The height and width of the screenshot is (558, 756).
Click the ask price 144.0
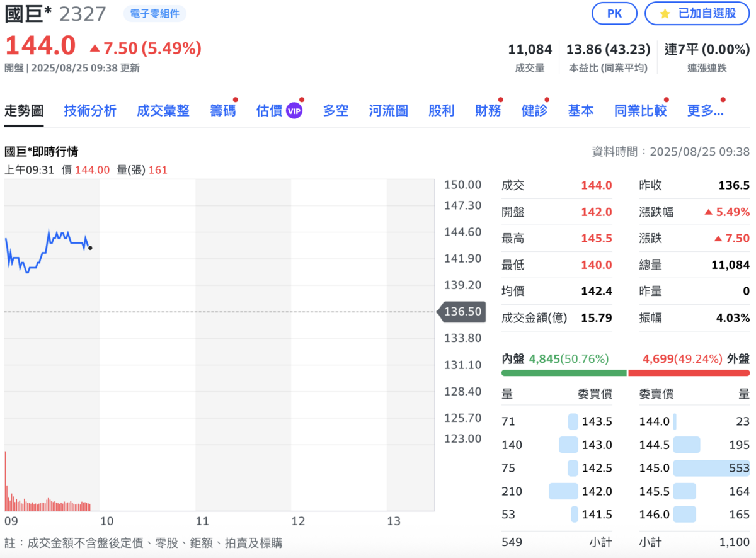click(x=654, y=421)
